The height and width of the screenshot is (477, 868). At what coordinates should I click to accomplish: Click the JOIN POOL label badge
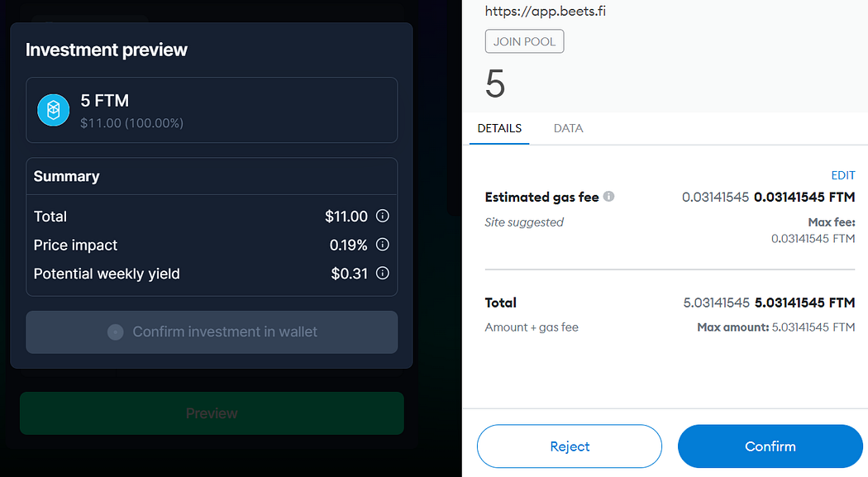point(524,41)
